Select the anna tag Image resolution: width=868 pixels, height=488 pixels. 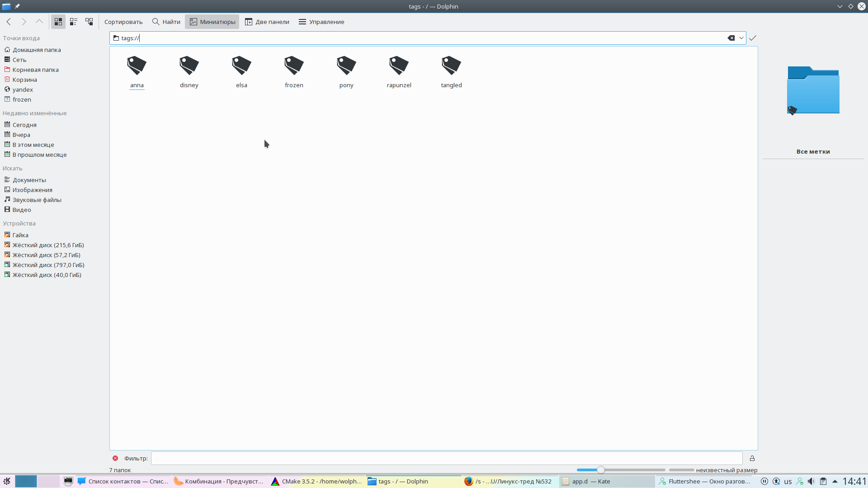pyautogui.click(x=137, y=72)
